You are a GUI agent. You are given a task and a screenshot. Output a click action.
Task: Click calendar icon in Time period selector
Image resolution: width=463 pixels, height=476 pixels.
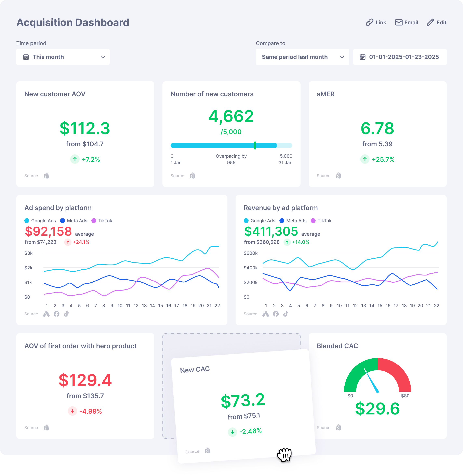[26, 57]
